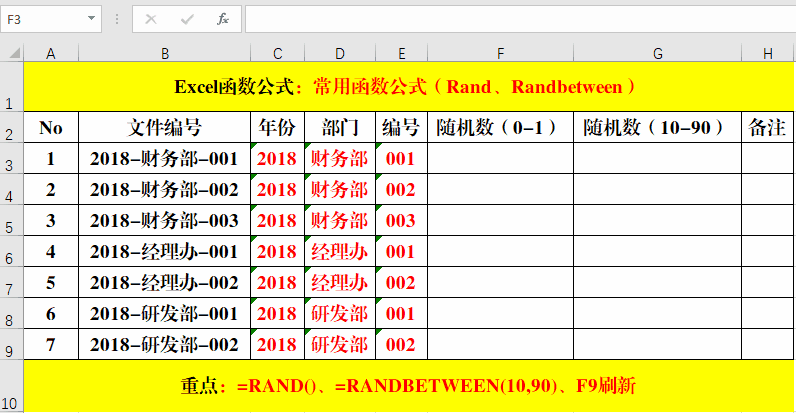Select row 3 header
Screen dimensions: 796x413
coord(12,158)
